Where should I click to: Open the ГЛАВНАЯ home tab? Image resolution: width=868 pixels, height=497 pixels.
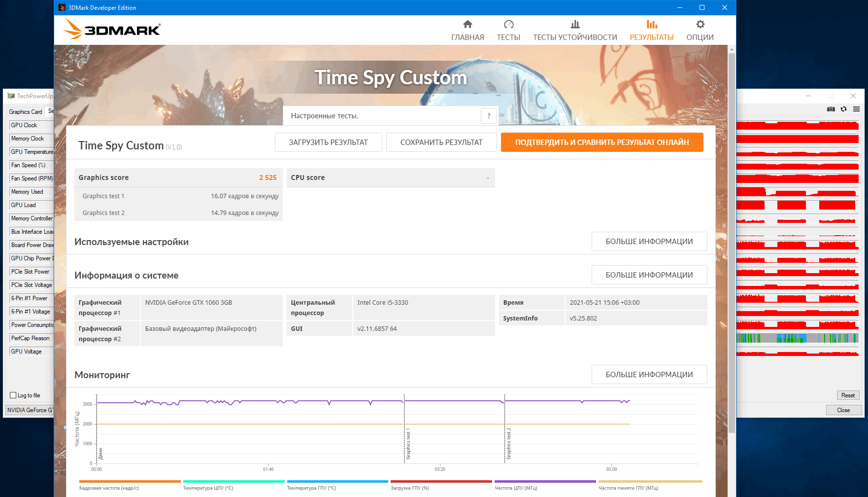467,31
